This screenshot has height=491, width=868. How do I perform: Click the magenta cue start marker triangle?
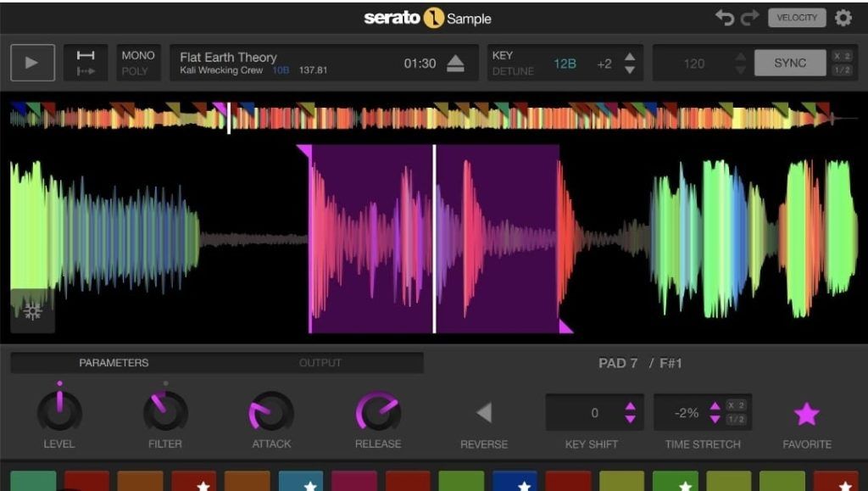[304, 151]
